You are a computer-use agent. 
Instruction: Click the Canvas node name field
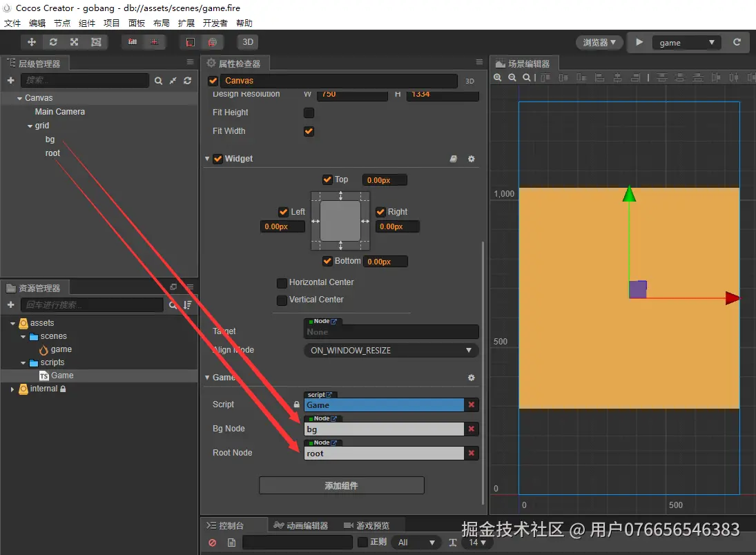[339, 81]
